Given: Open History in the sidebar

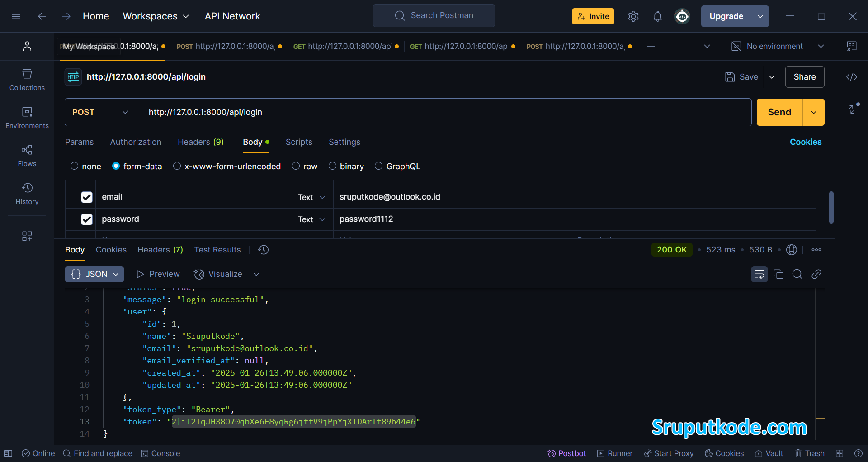Looking at the screenshot, I should click(27, 194).
